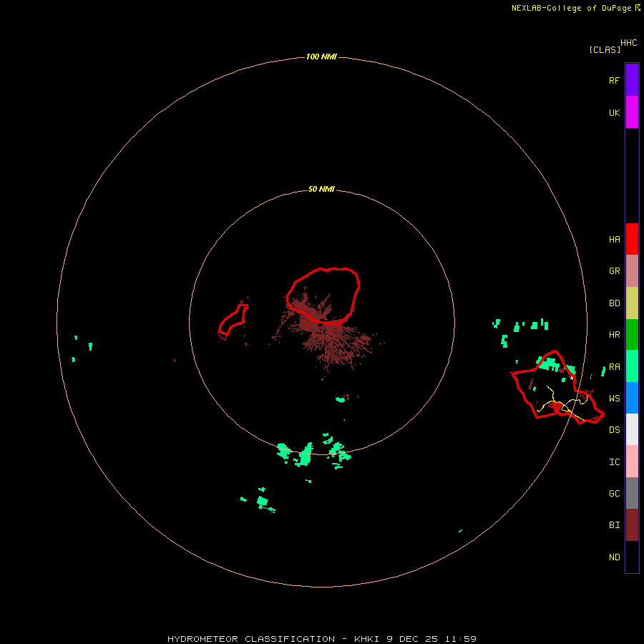Click the UK legend label

pyautogui.click(x=614, y=112)
